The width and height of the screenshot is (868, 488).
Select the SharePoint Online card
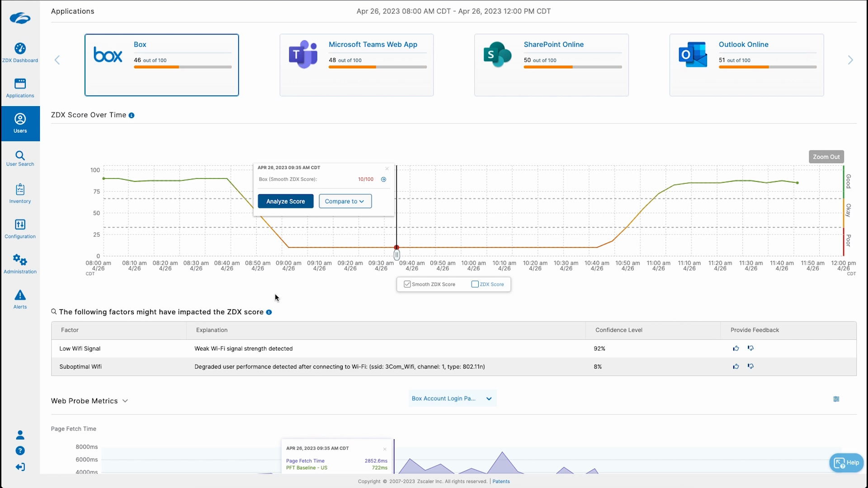point(552,65)
